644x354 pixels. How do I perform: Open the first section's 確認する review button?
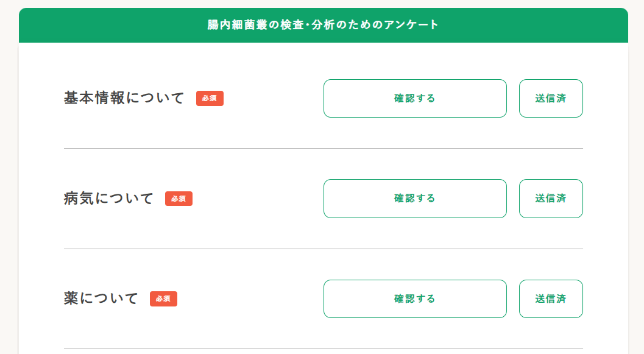click(x=415, y=98)
